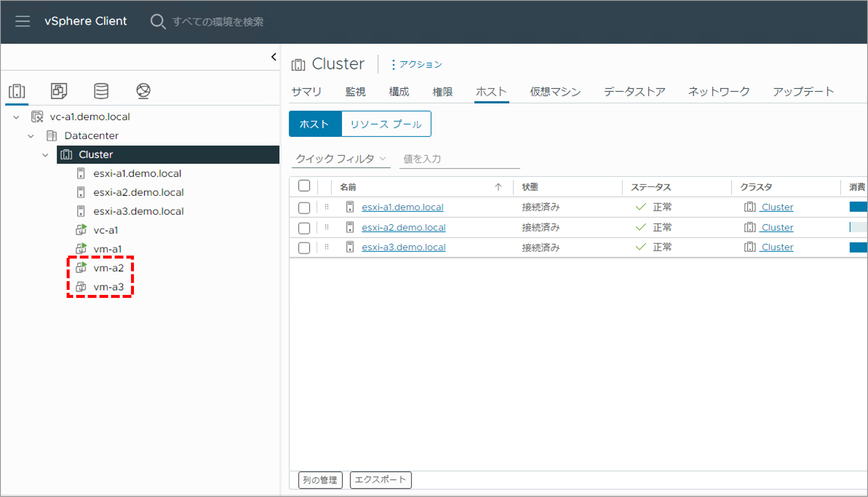Collapse the vc-a1.demo.local tree node
The width and height of the screenshot is (868, 497).
(16, 117)
